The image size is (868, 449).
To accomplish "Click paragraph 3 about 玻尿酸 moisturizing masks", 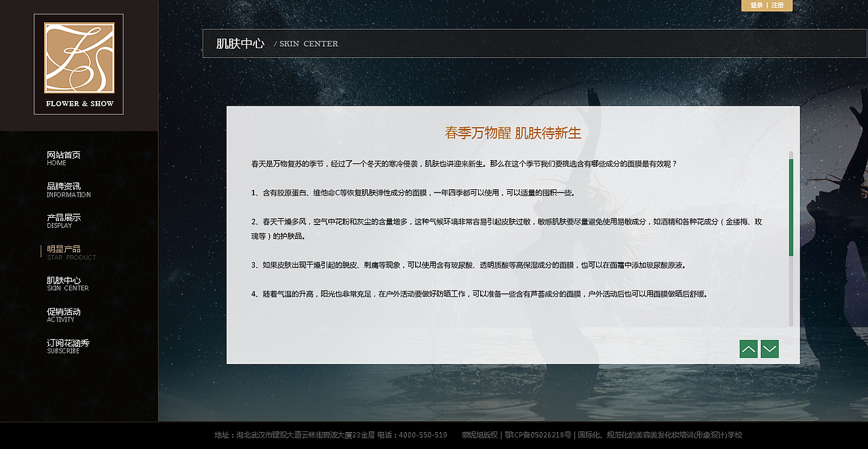I will (469, 265).
